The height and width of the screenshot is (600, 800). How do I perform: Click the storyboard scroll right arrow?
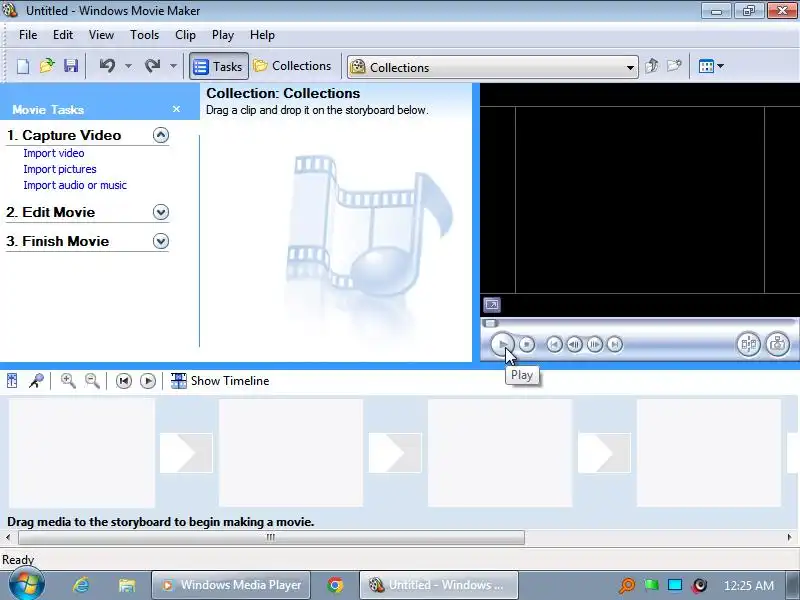tap(789, 537)
